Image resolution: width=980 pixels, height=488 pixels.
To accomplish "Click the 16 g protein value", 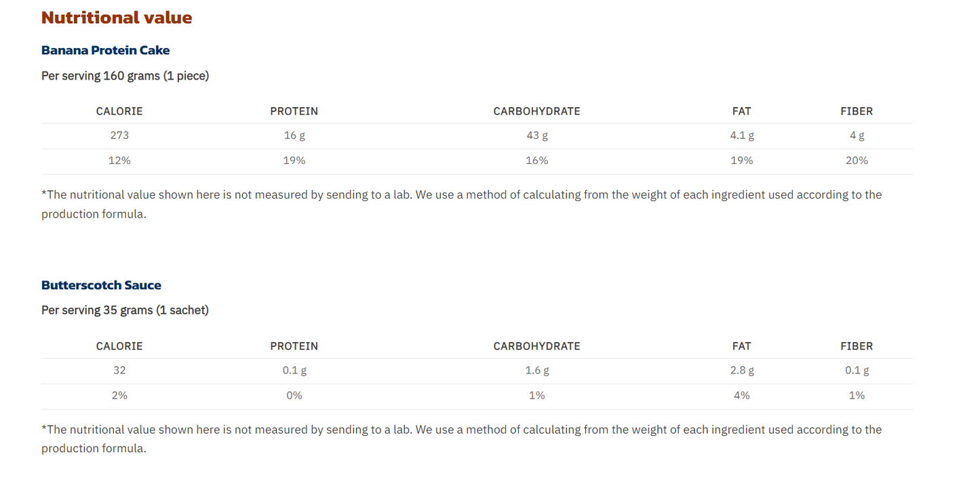I will 294,136.
